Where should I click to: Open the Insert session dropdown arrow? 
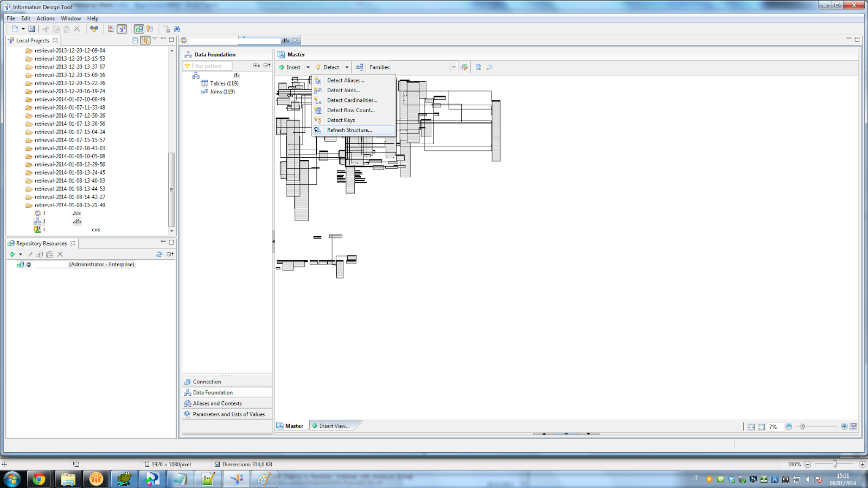point(21,254)
